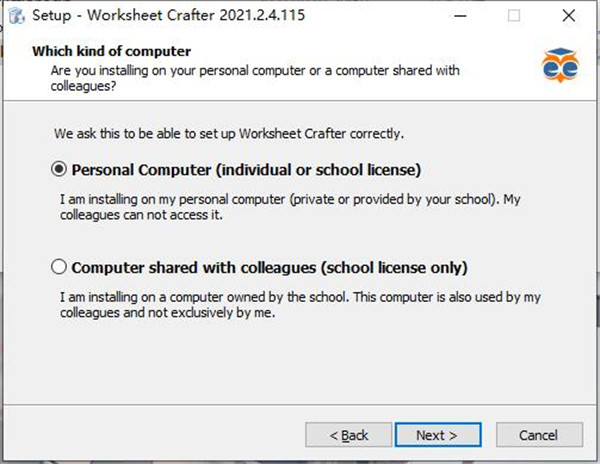
Task: Click the personal computer description text
Action: 284,207
